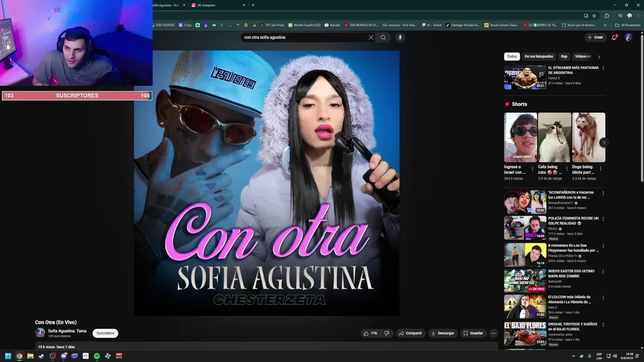Open more actions menu beside Guardar

click(x=493, y=333)
